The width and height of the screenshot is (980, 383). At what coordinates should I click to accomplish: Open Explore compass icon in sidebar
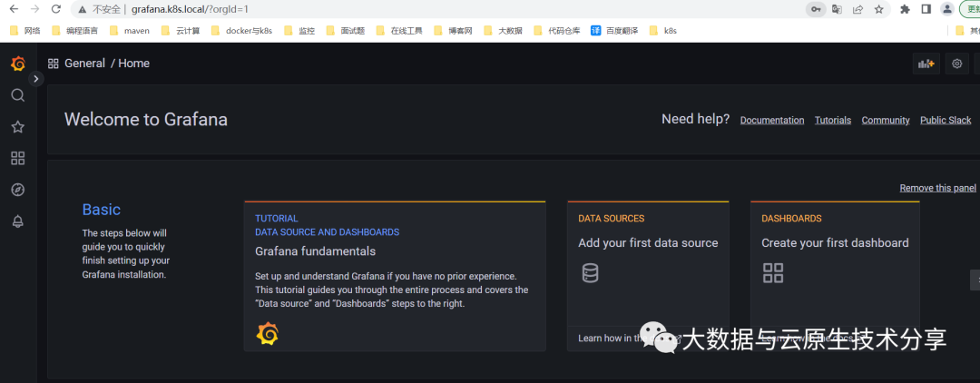tap(17, 190)
